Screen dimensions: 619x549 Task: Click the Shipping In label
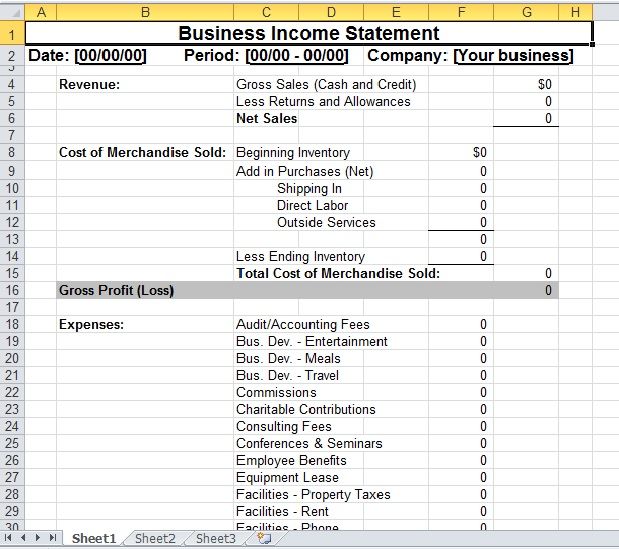click(310, 188)
